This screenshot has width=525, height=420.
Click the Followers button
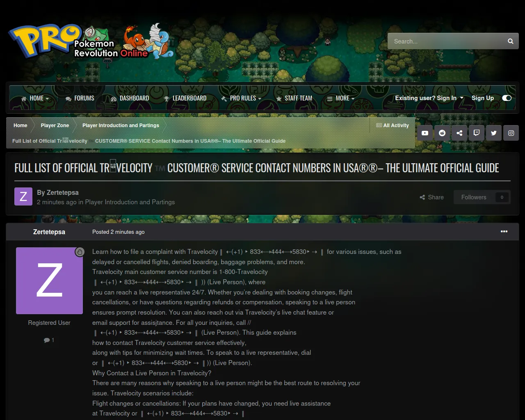474,197
